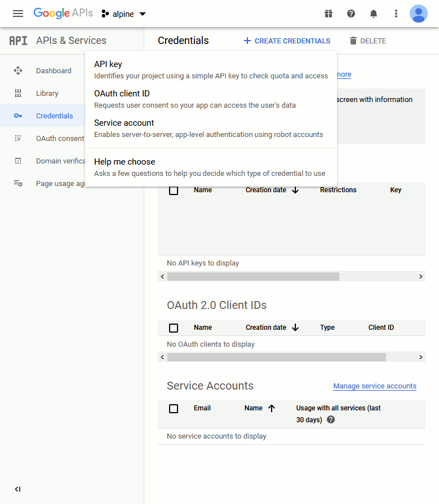Click the Library sidebar icon
The image size is (439, 504).
coord(18,93)
